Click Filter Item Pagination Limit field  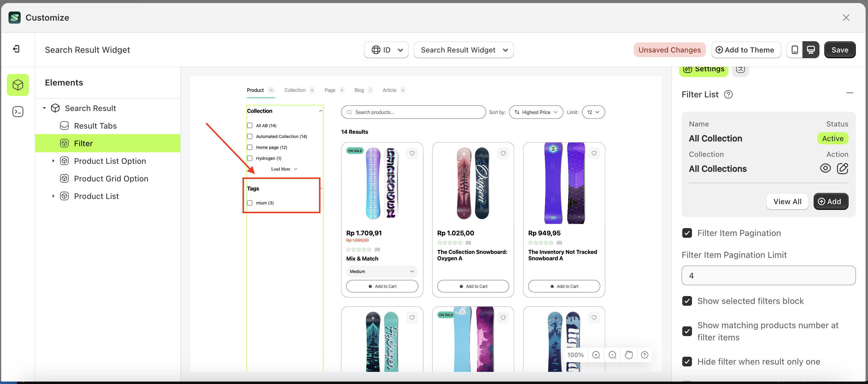768,275
